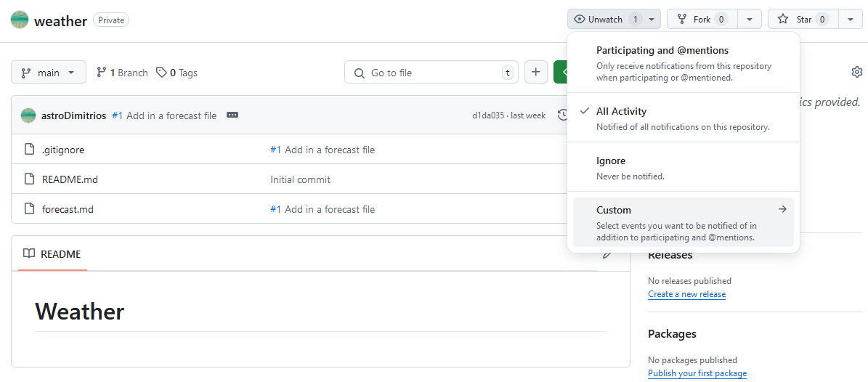Click the green Code button
This screenshot has width=868, height=382.
(560, 72)
